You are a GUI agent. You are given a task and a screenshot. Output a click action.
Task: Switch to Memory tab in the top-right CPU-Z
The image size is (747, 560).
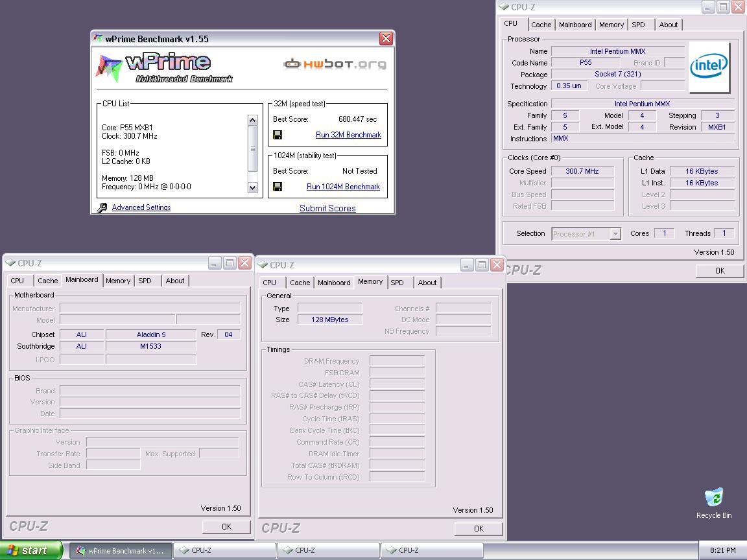click(611, 25)
